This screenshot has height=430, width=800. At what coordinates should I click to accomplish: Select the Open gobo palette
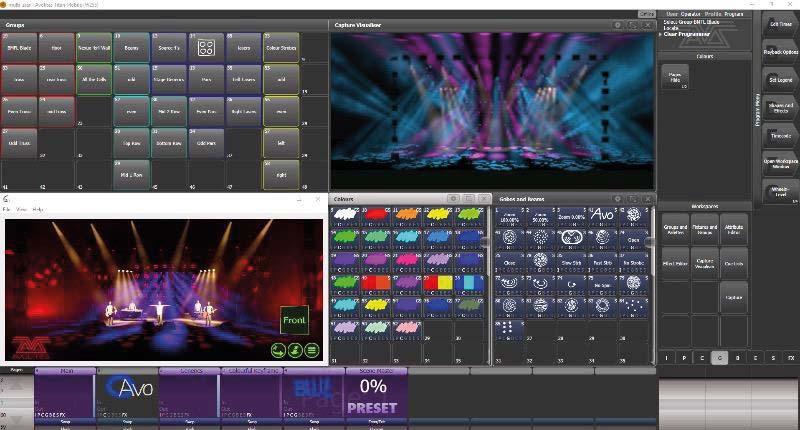[634, 239]
